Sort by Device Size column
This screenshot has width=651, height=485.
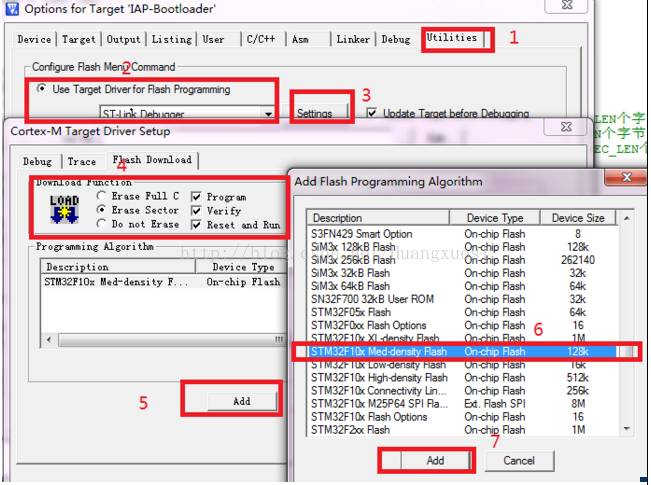click(x=578, y=218)
